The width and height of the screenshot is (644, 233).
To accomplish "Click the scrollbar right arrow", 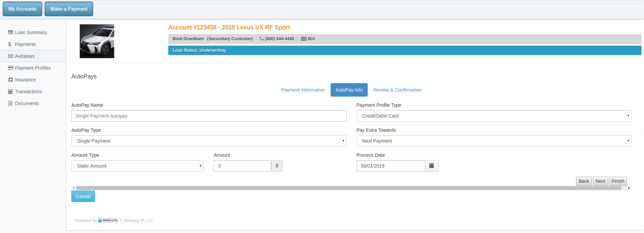I will point(629,188).
